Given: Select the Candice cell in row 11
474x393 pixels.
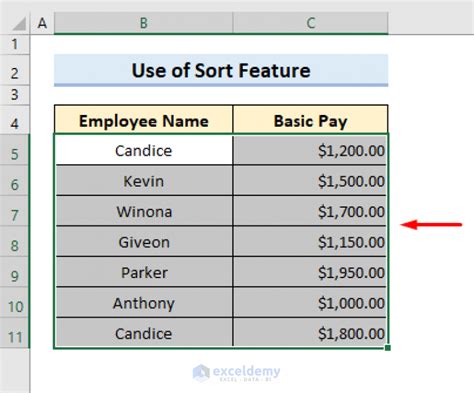Looking at the screenshot, I should coord(144,333).
